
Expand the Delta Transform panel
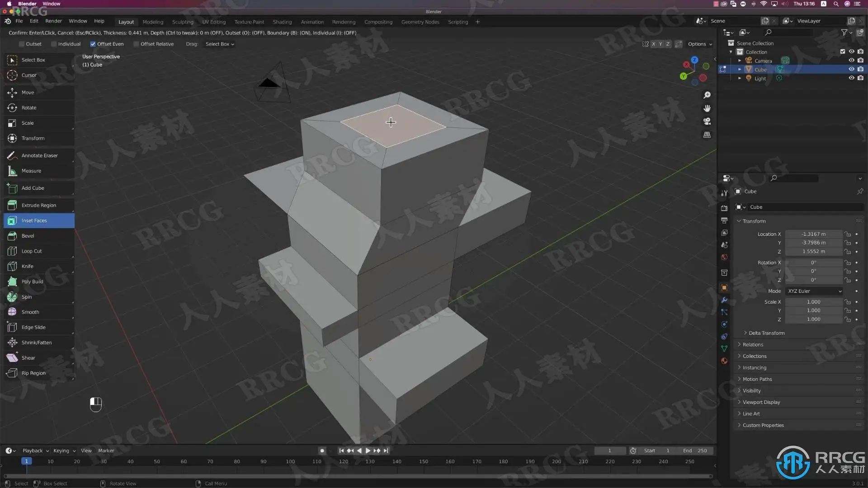pyautogui.click(x=766, y=333)
